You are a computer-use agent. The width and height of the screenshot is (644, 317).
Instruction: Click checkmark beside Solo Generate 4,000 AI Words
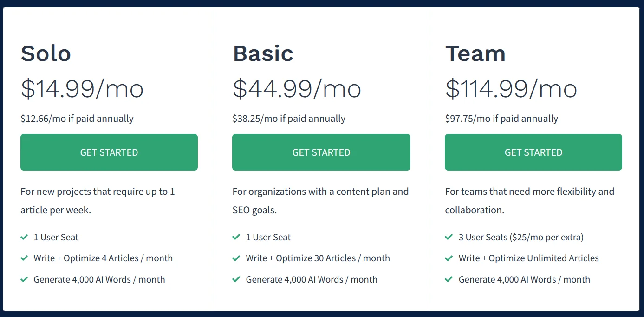click(x=24, y=279)
